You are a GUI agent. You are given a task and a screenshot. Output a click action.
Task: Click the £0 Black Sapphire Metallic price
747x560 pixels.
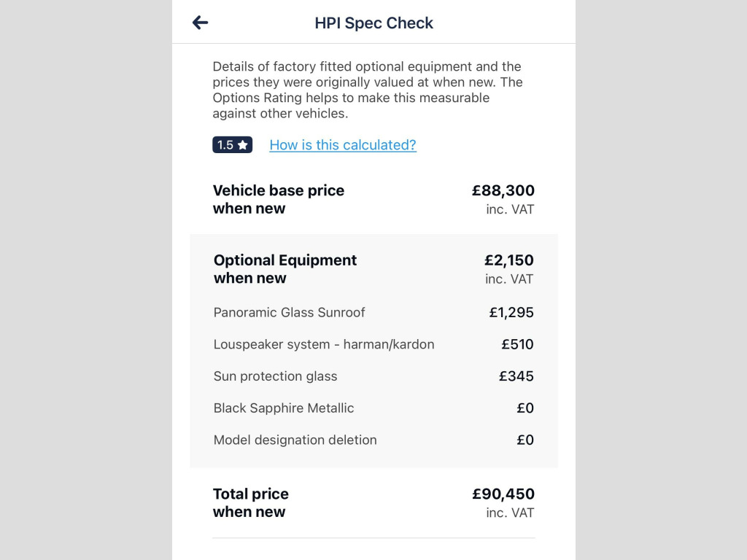tap(525, 408)
